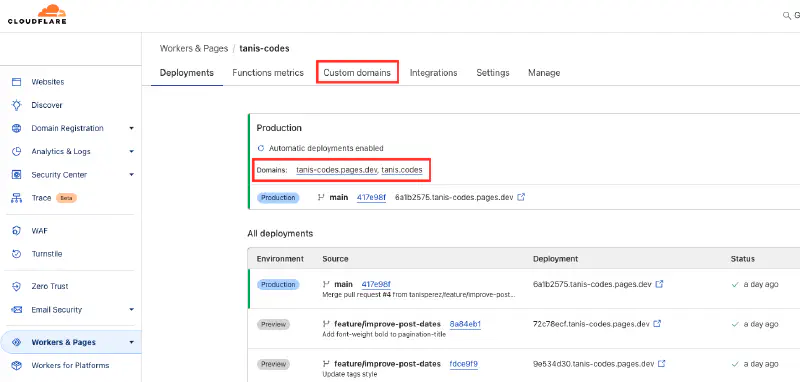
Task: Select Workers for Platforms in the sidebar
Action: coord(70,365)
